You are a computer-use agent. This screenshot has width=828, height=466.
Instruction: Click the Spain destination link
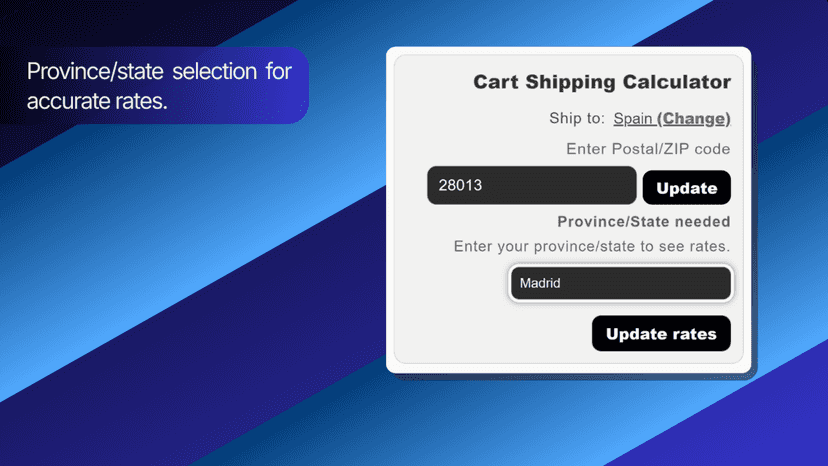(x=633, y=118)
